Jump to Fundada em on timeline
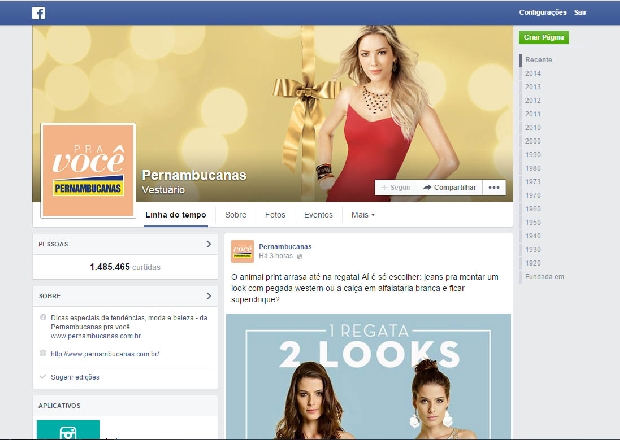The width and height of the screenshot is (620, 440). pyautogui.click(x=544, y=277)
